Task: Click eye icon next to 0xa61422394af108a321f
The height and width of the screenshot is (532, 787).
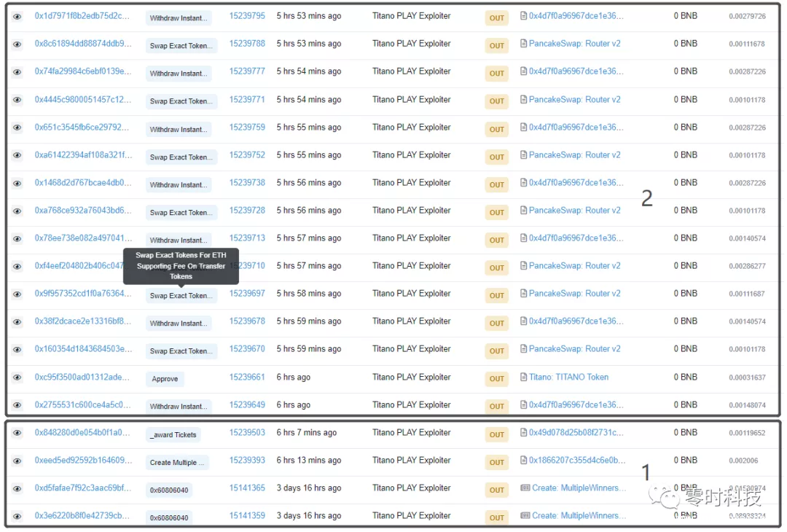Action: click(17, 155)
